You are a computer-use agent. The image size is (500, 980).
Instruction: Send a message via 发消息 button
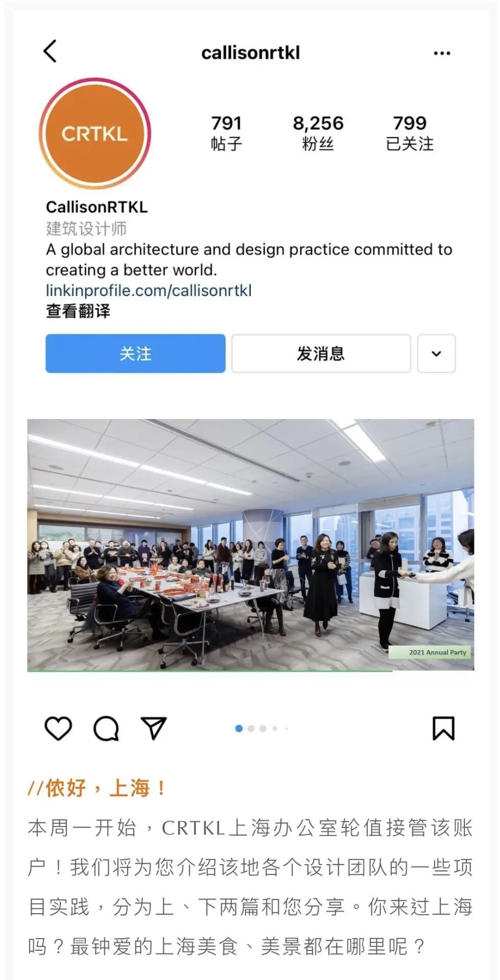click(x=321, y=353)
